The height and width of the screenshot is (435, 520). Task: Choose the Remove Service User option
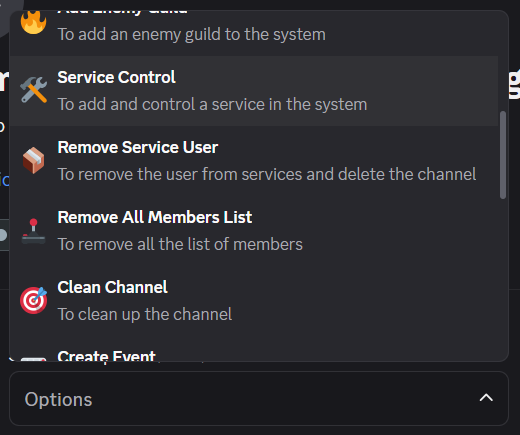[x=254, y=161]
